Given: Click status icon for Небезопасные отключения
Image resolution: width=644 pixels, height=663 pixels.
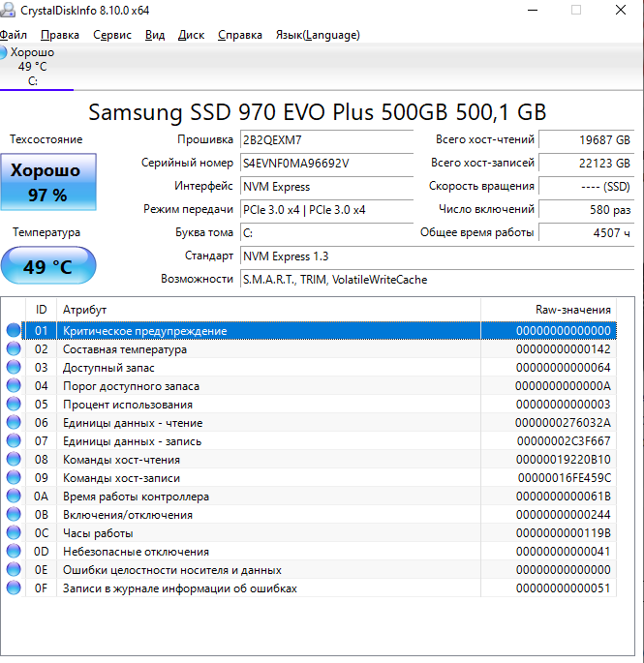Looking at the screenshot, I should 14,552.
